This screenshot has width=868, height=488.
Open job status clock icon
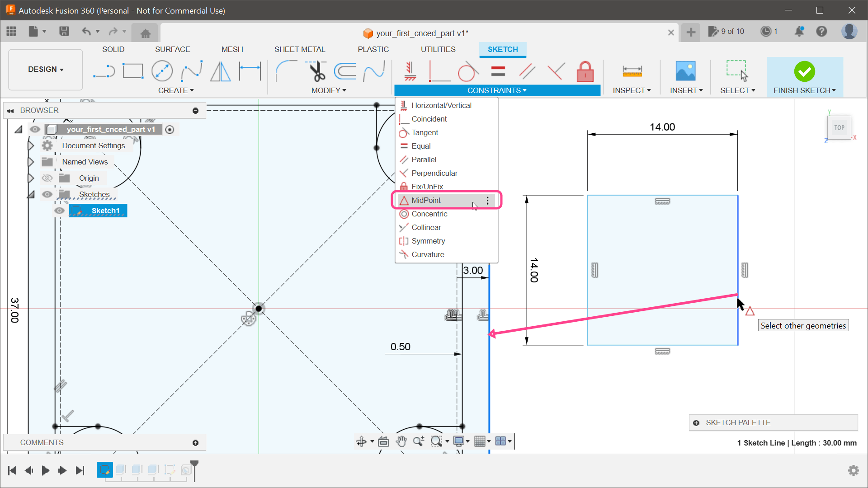[x=766, y=31]
